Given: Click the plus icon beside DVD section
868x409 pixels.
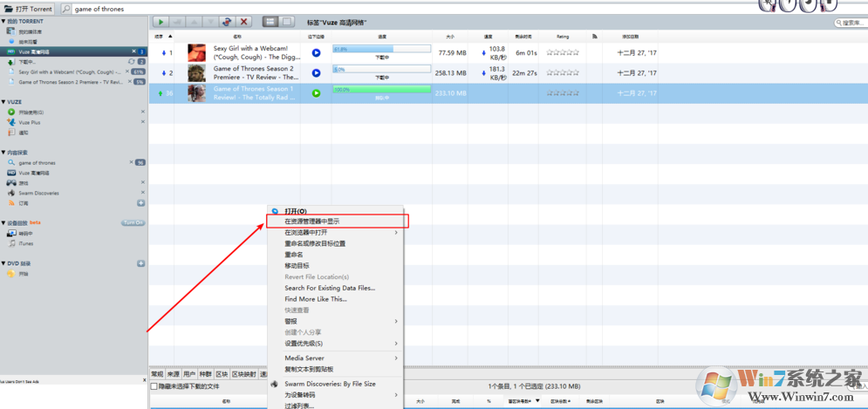Looking at the screenshot, I should coord(140,263).
